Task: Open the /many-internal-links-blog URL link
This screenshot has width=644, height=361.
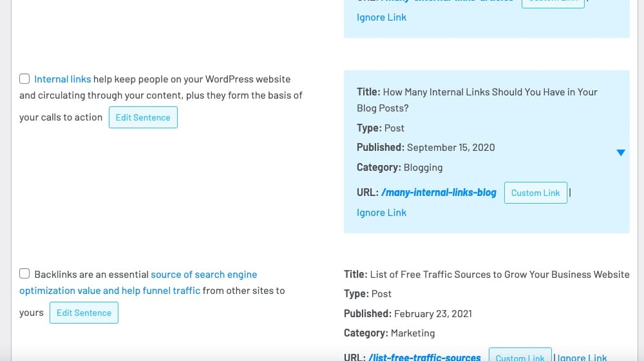Action: (x=439, y=192)
